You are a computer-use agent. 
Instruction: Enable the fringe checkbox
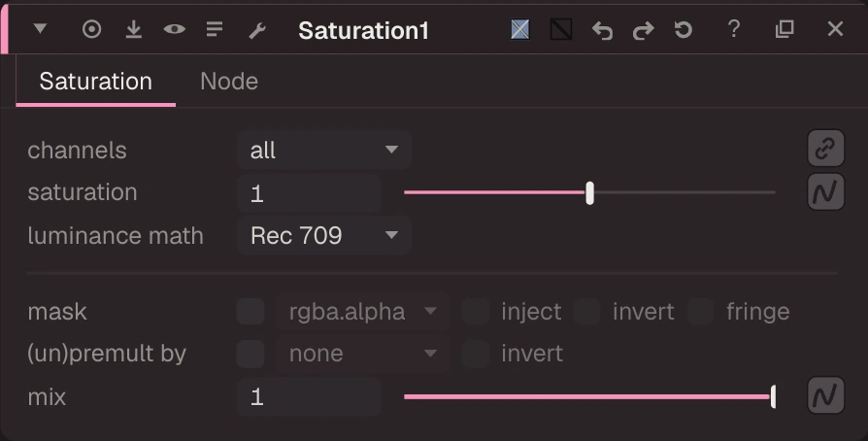(x=701, y=312)
